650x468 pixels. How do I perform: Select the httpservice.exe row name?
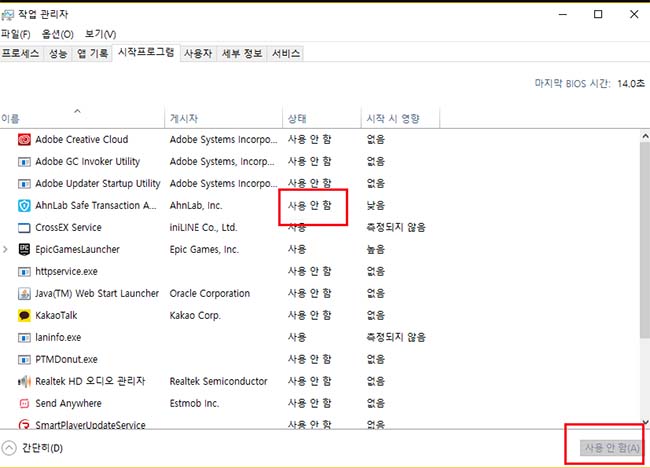[66, 272]
